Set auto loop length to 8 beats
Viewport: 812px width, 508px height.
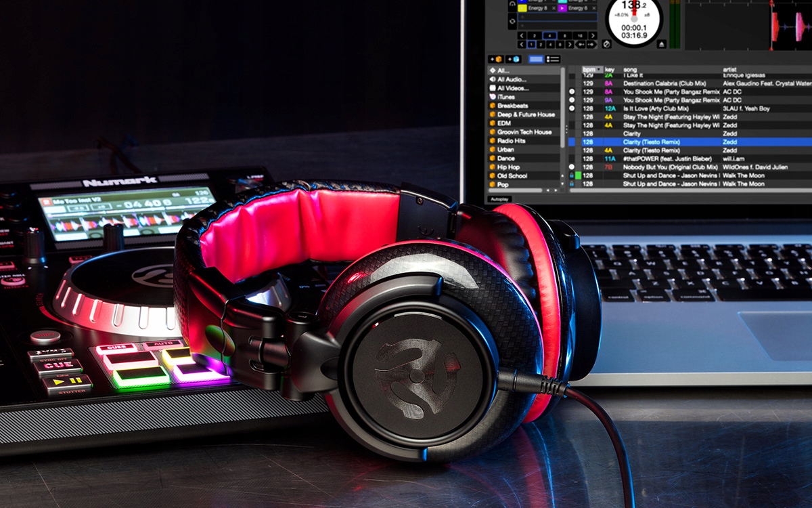(564, 35)
